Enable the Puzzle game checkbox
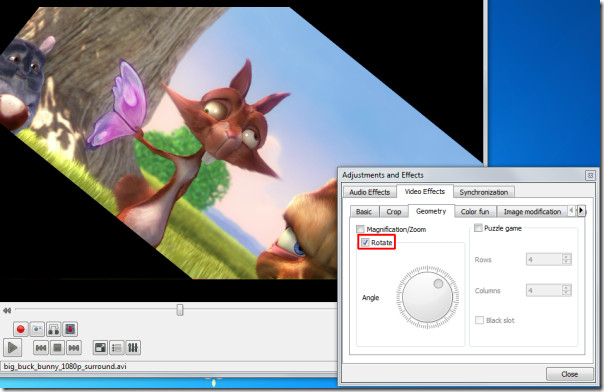Screen dimensions: 604x392 tap(478, 228)
